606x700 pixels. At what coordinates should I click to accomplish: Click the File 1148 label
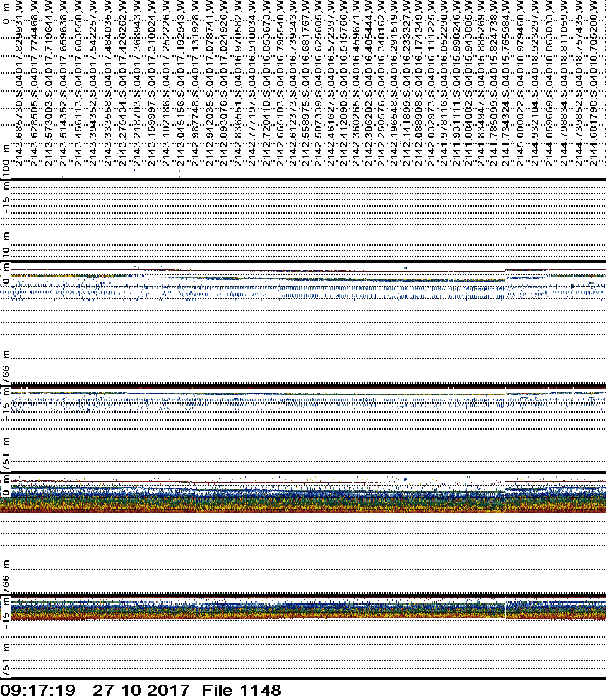pyautogui.click(x=241, y=690)
